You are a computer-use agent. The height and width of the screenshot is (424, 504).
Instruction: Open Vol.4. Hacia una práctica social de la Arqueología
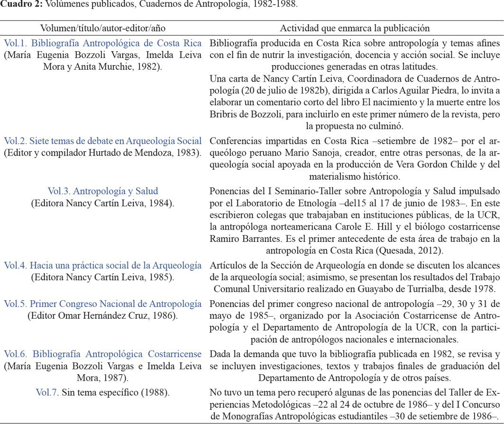click(x=102, y=265)
